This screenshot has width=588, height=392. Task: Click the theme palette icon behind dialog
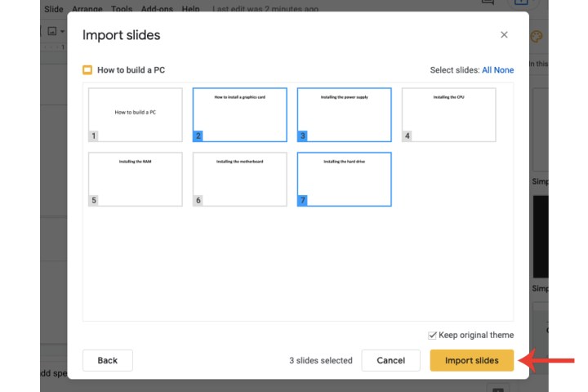(537, 36)
